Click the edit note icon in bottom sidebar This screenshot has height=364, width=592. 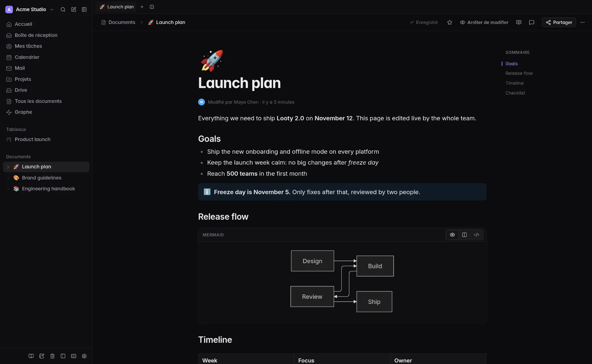click(x=42, y=356)
